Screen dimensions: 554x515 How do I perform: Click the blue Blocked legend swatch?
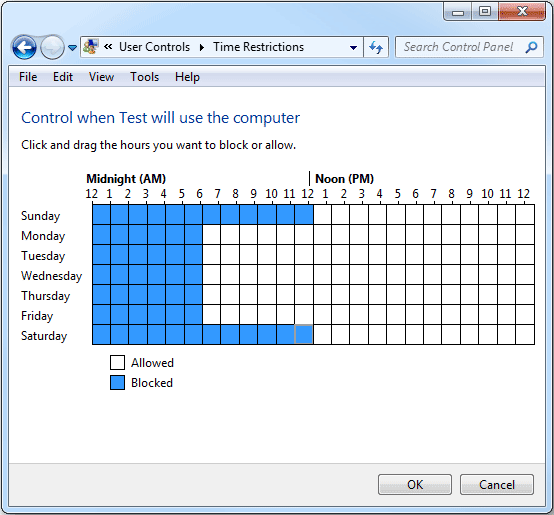[x=117, y=383]
